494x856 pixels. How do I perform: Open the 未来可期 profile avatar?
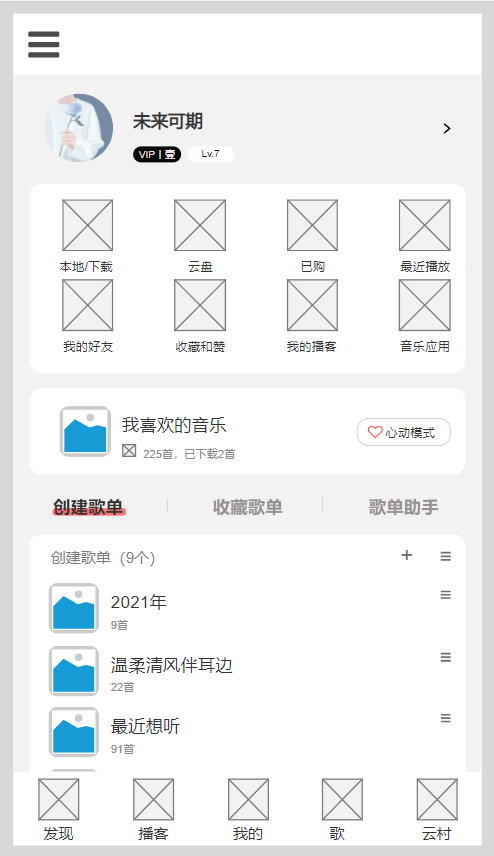pos(79,128)
